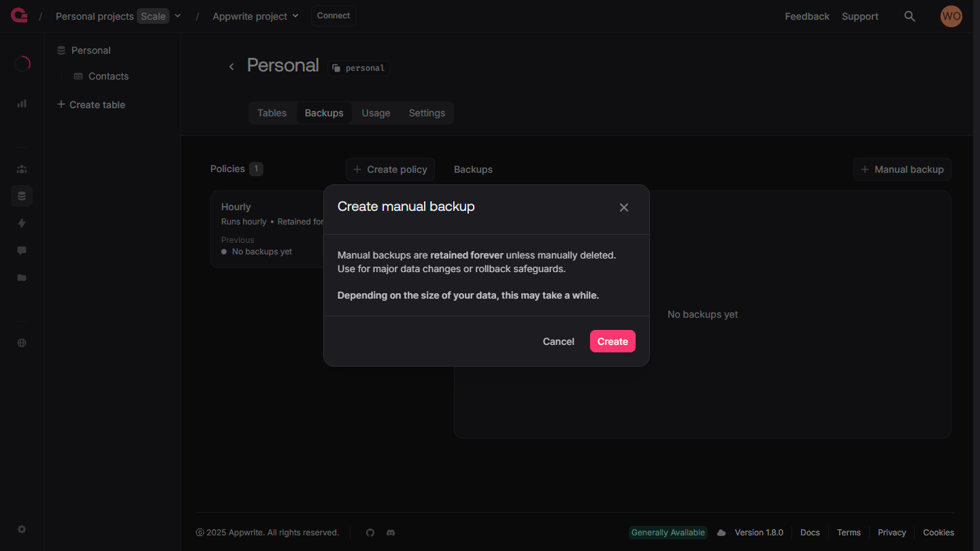This screenshot has width=980, height=551.
Task: Open the WO user avatar menu
Action: click(x=951, y=16)
